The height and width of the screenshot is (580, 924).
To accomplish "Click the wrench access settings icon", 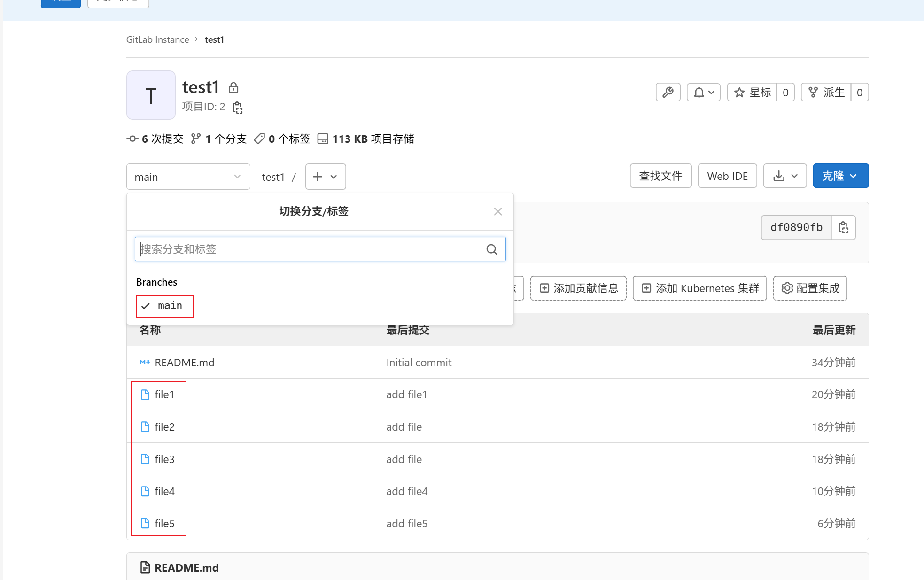I will pyautogui.click(x=668, y=93).
